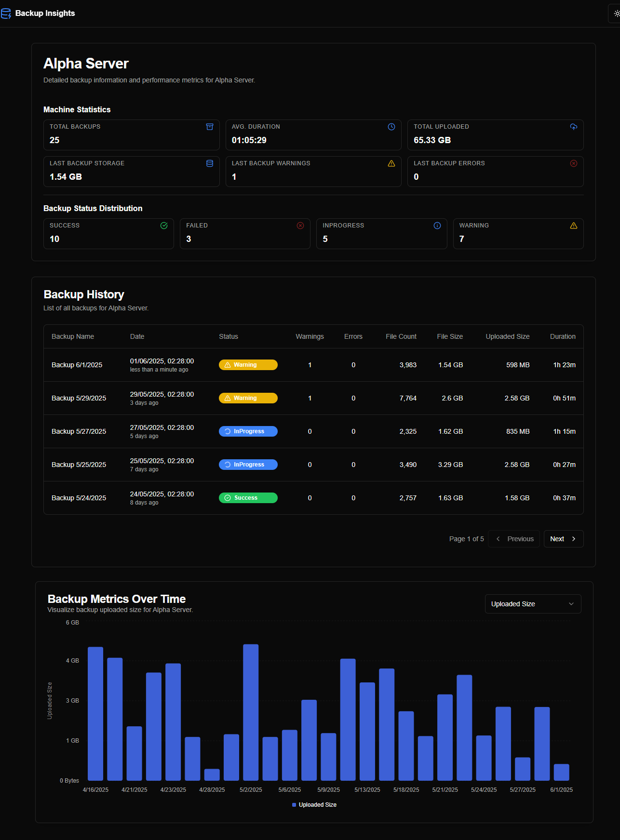Click the Total Backups archive icon
620x840 pixels.
tap(210, 127)
